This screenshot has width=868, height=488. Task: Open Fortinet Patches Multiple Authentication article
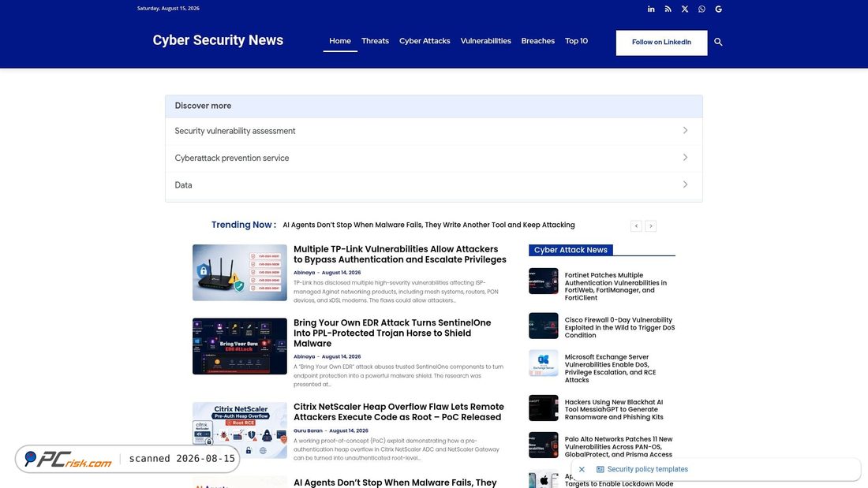[615, 287]
